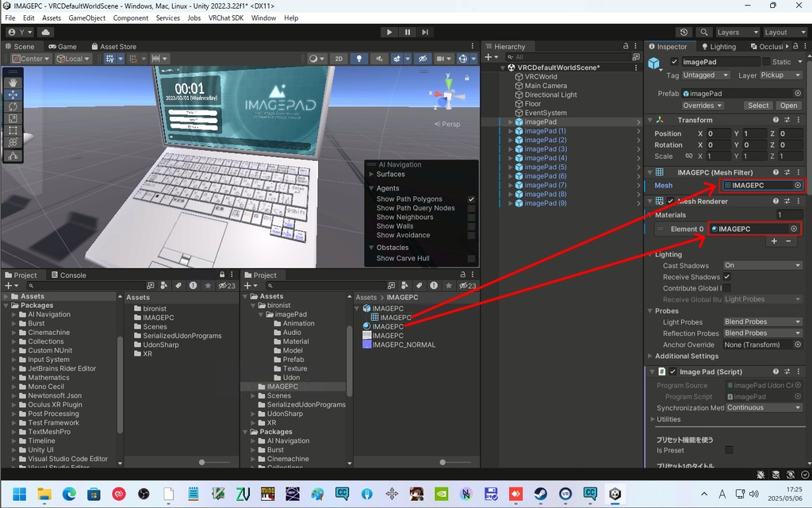Pick mesh with IMAGEPC object selector circle
812x508 pixels.
[x=798, y=185]
